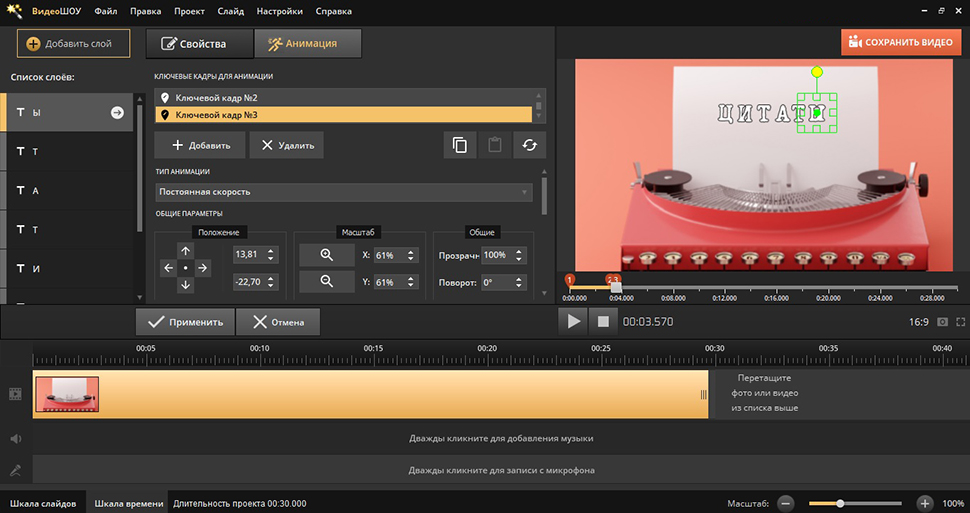970x513 pixels.
Task: Open the Слайд menu
Action: [231, 11]
